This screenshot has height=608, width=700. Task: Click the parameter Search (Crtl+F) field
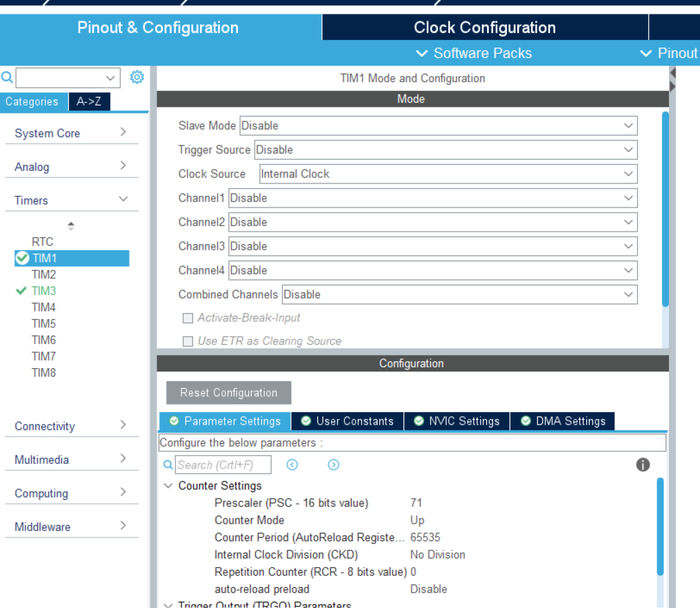(x=223, y=465)
